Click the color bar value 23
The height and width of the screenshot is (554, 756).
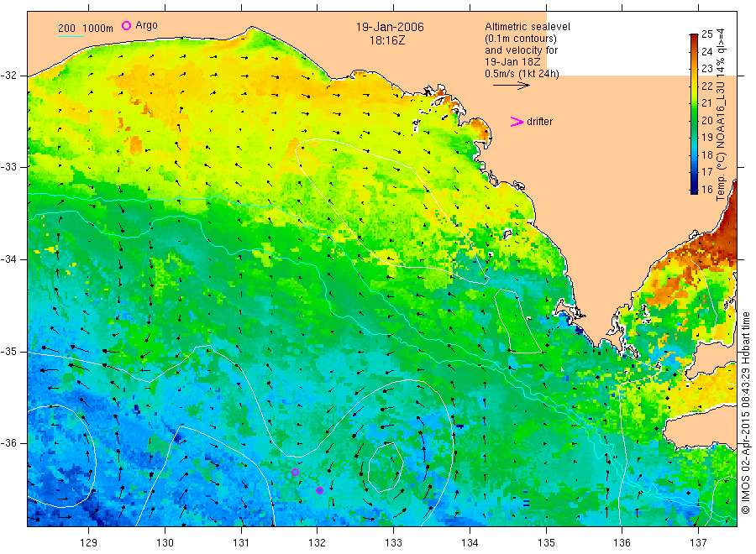[706, 68]
